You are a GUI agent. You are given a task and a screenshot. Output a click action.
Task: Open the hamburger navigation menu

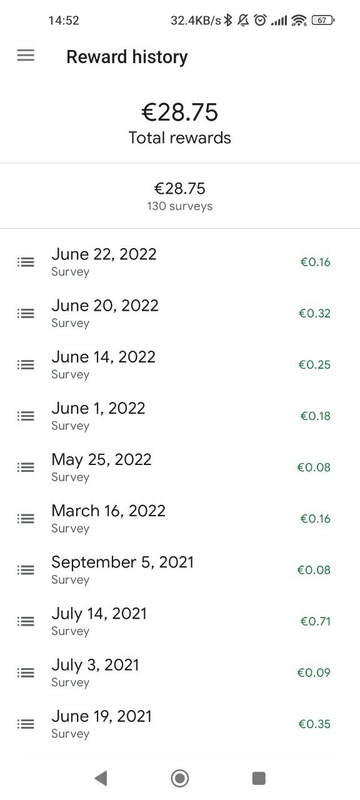25,56
